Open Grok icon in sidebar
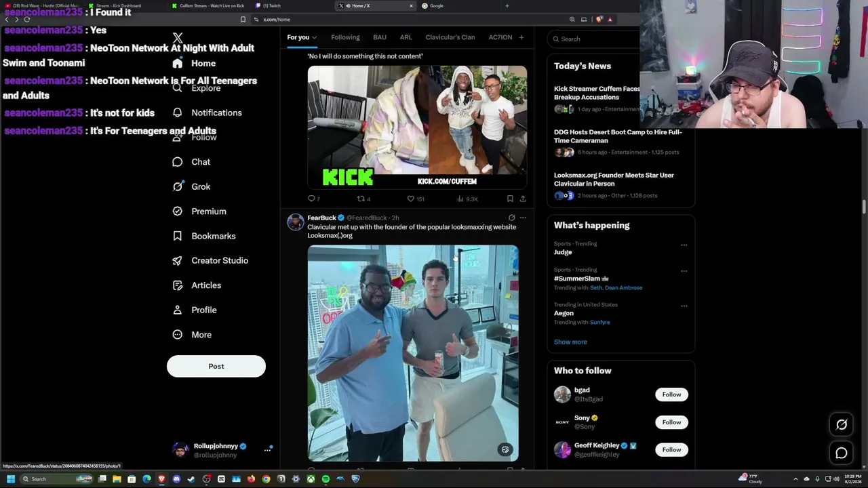868x488 pixels. [178, 186]
